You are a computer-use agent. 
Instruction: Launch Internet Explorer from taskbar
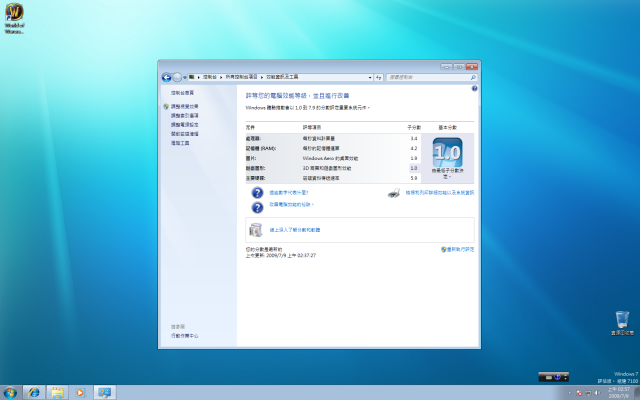pyautogui.click(x=34, y=393)
